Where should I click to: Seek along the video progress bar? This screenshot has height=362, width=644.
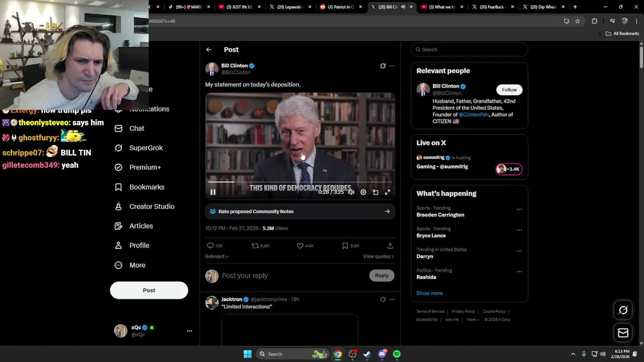click(x=300, y=182)
